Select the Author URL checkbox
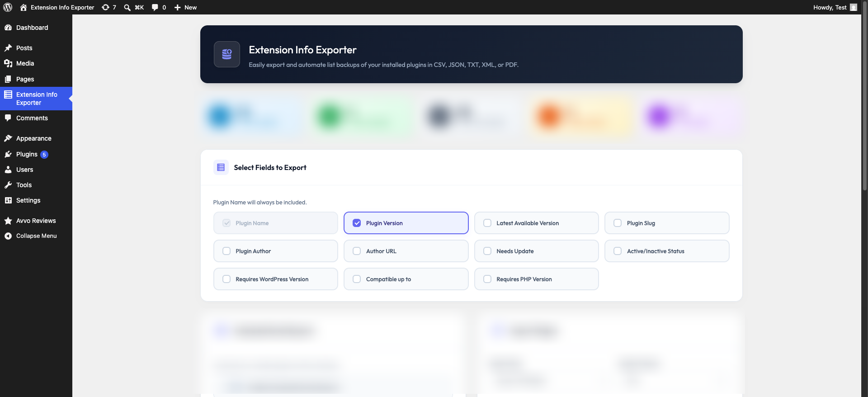Screen dimensions: 868x397 click(x=357, y=251)
